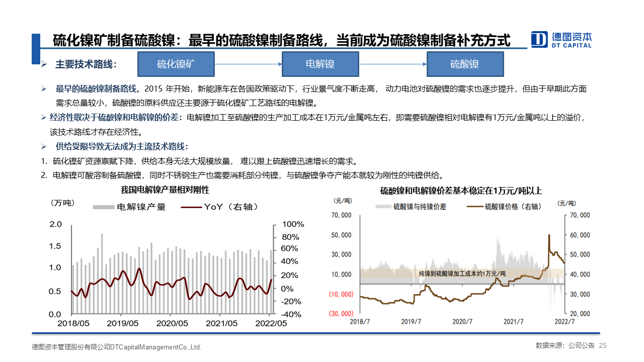This screenshot has width=644, height=362.
Task: Click chart title 硫酸镍和电解镍价差基本稳定在1万元/吨以上
Action: (461, 191)
